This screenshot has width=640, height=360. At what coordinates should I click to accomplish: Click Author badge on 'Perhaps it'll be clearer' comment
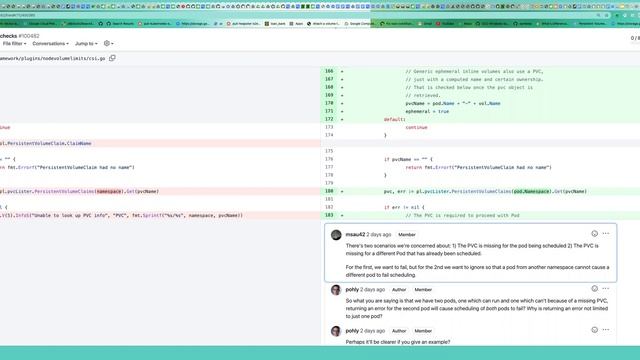(399, 331)
